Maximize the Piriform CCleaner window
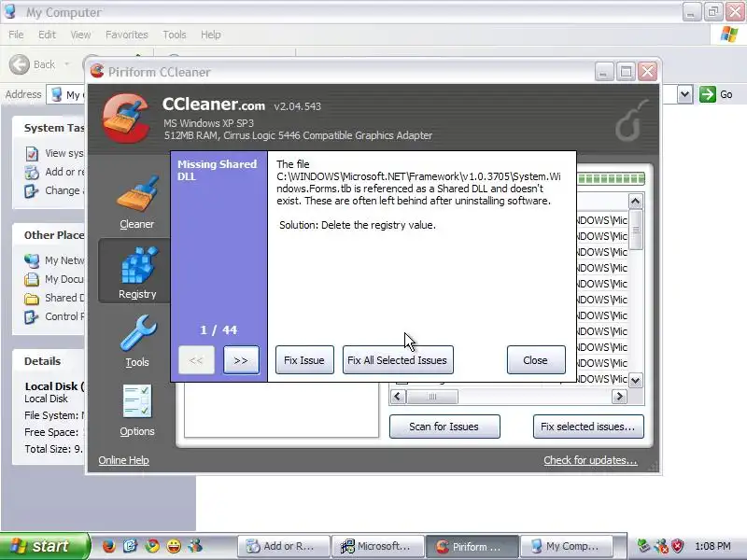 (x=626, y=73)
